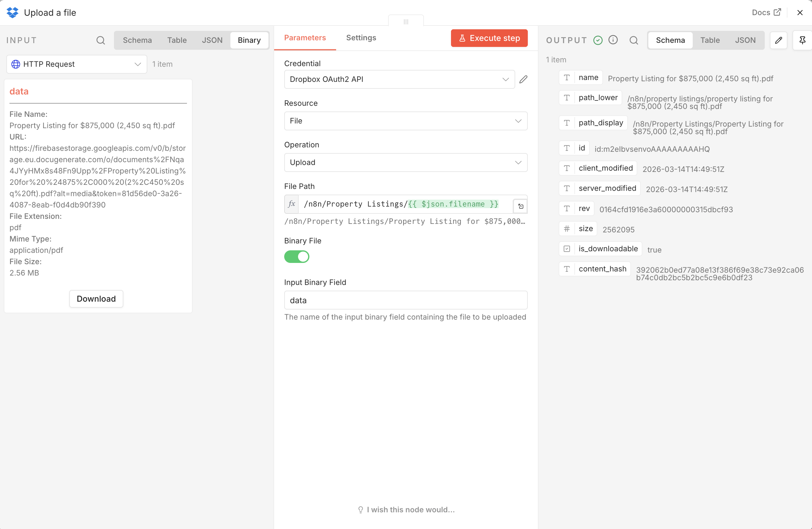Open the output search icon
Image resolution: width=812 pixels, height=529 pixels.
634,40
